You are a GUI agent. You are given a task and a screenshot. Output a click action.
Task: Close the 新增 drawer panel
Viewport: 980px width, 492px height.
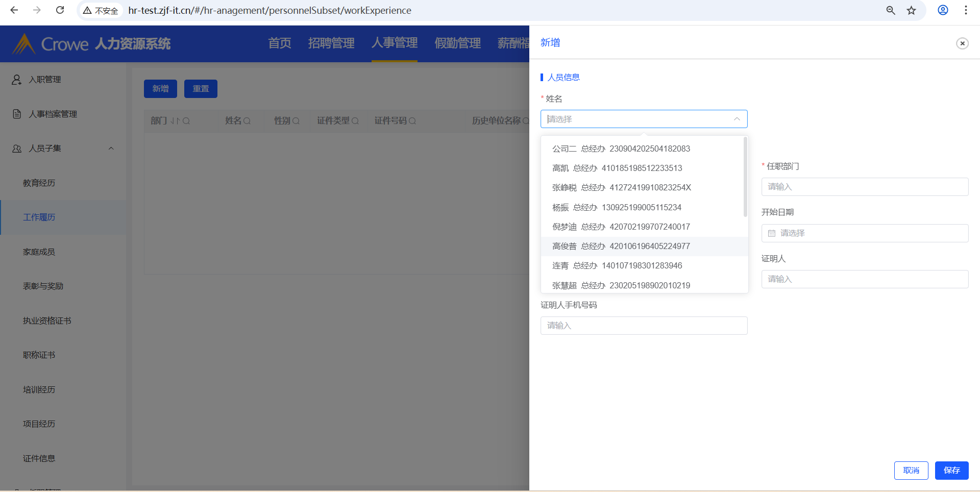pos(962,43)
